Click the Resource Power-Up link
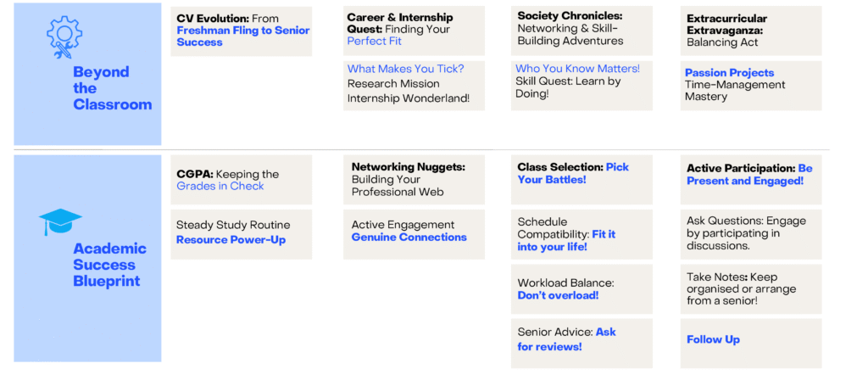 [231, 240]
